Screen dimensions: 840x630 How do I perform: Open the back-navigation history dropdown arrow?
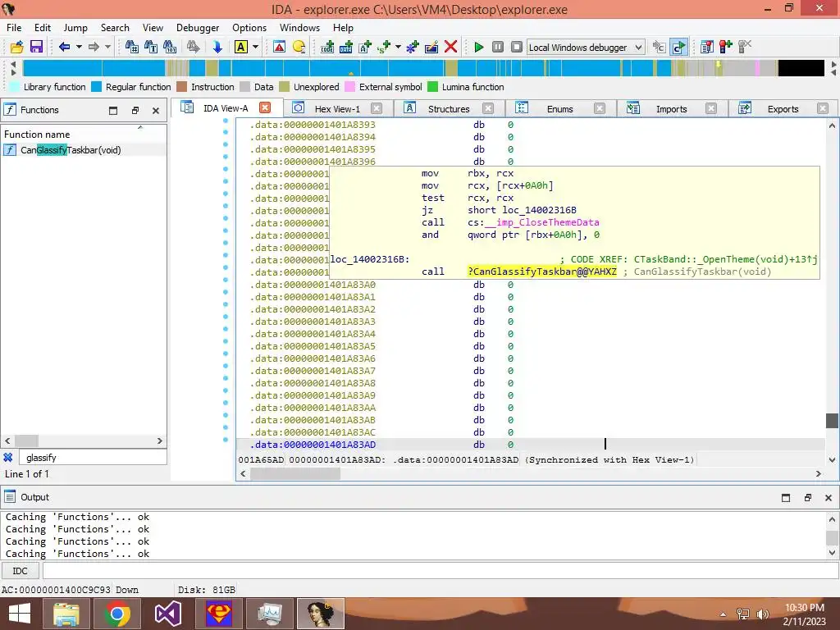(x=79, y=47)
